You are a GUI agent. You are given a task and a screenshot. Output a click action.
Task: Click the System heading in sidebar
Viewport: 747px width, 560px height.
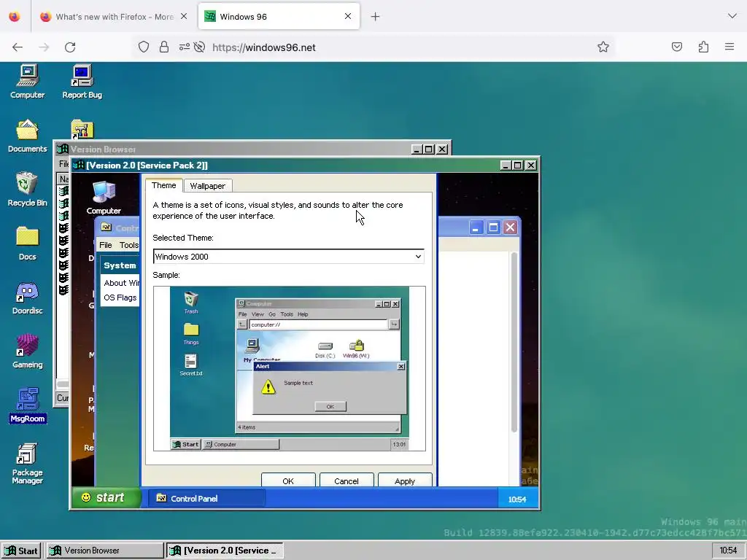pyautogui.click(x=120, y=265)
